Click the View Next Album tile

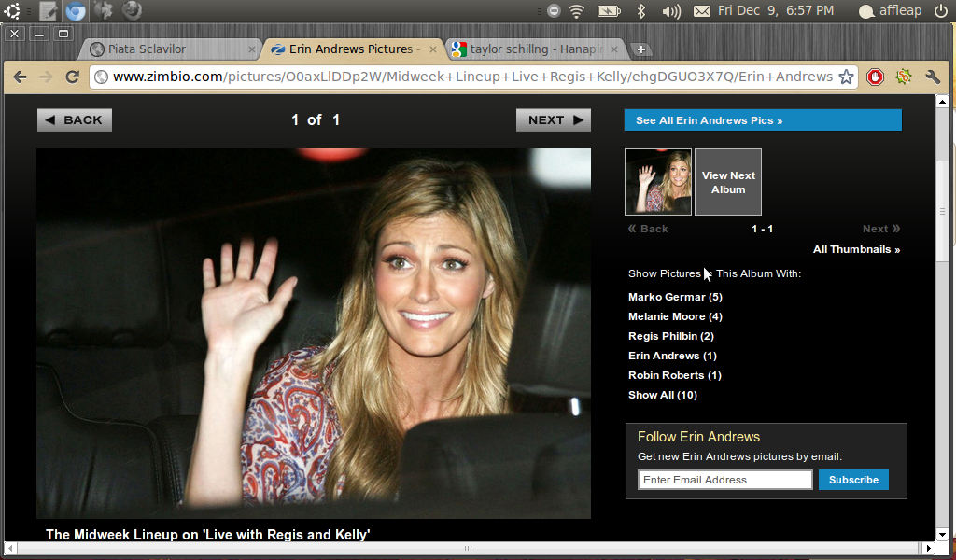click(x=728, y=182)
